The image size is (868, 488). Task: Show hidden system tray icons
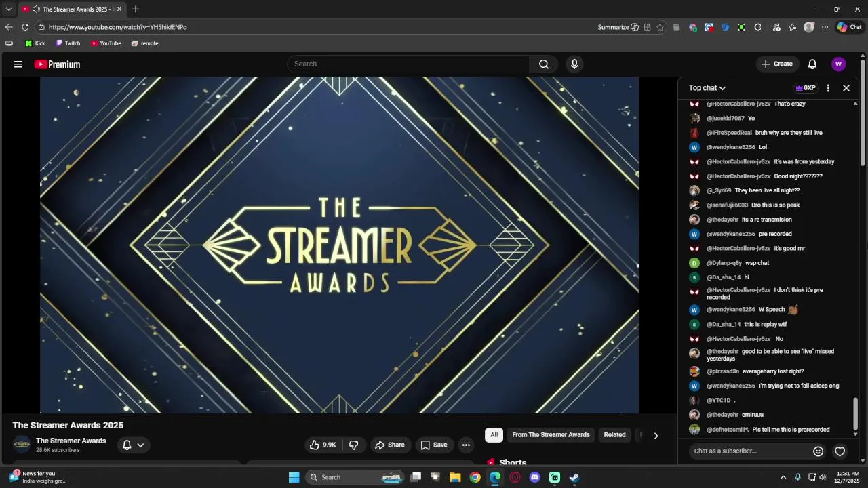[783, 477]
